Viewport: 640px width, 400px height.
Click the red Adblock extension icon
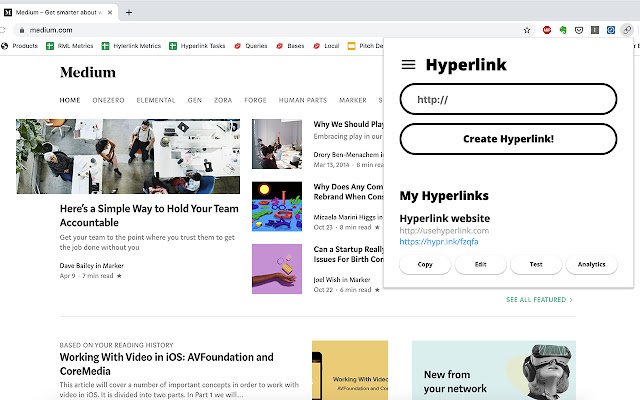(547, 30)
